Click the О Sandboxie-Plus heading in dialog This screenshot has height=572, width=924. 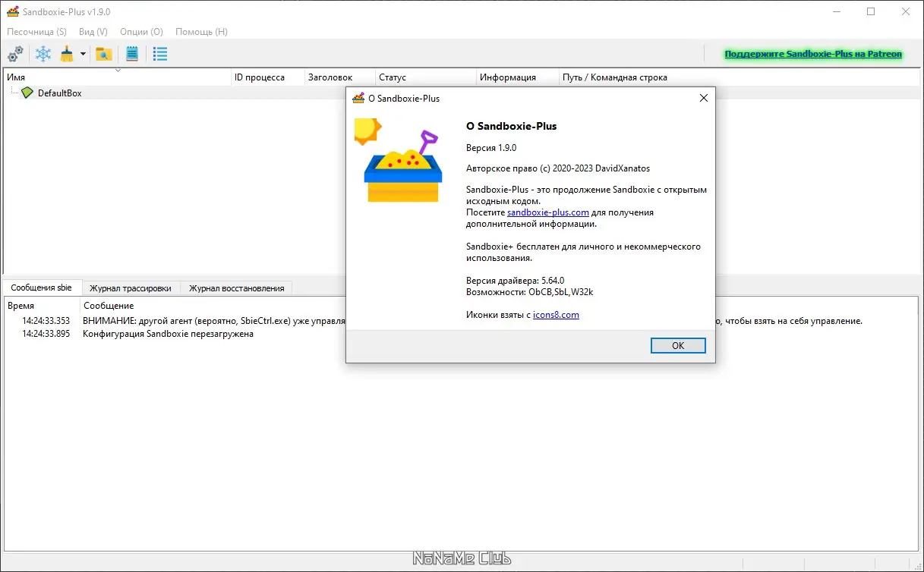point(511,126)
